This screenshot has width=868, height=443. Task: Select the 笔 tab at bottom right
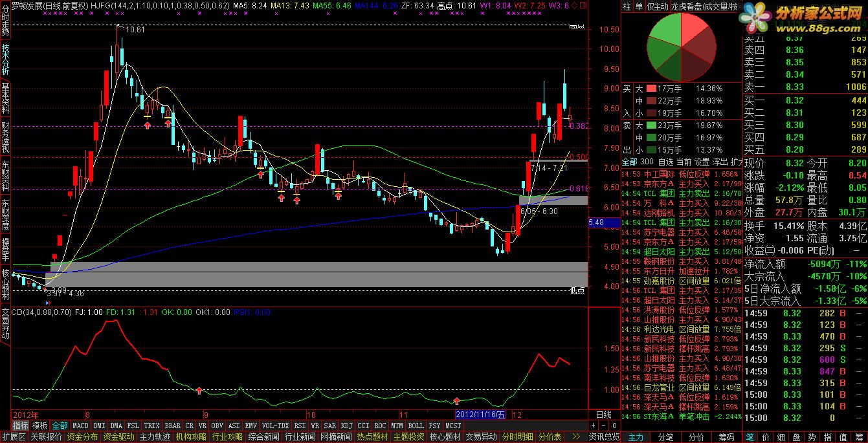[750, 437]
